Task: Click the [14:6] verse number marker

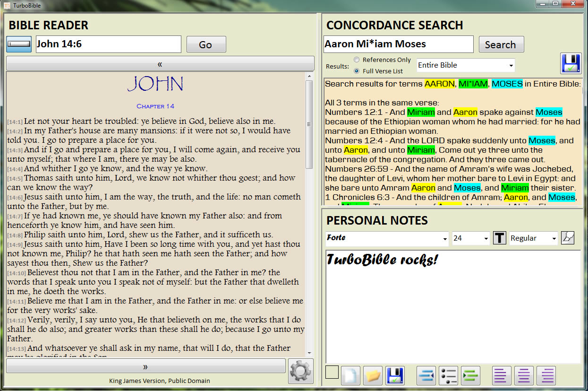Action: coord(15,198)
